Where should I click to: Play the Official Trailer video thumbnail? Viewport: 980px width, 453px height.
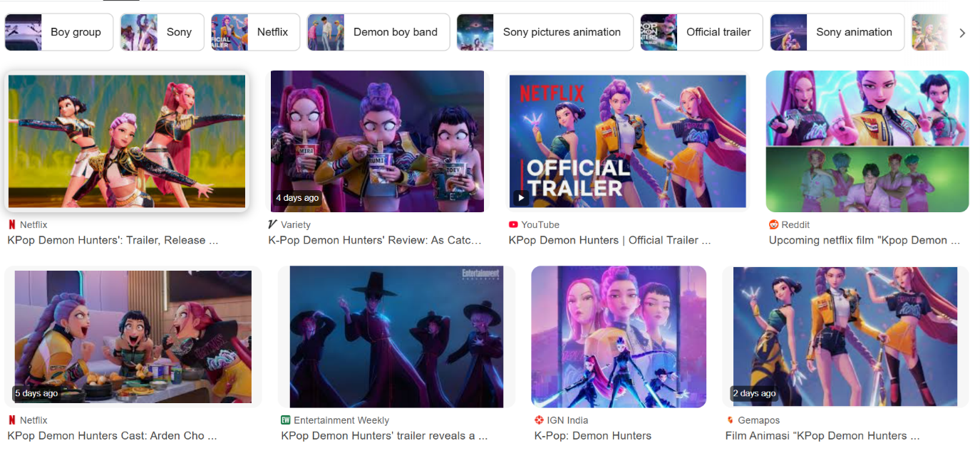[627, 140]
